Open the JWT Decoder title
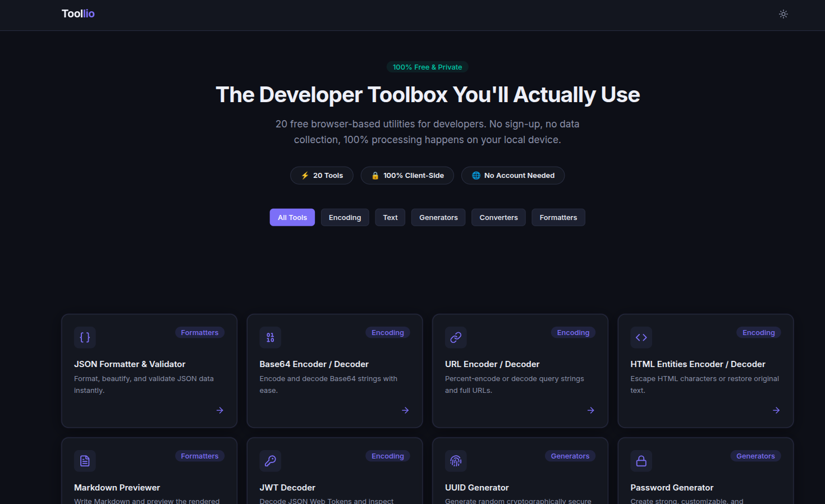This screenshot has height=504, width=825. click(287, 488)
